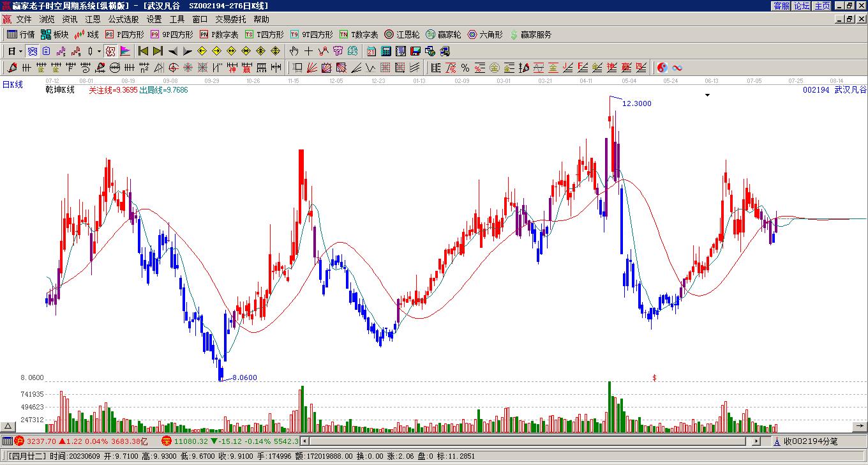
Task: Open the 行情 quotes view
Action: pos(21,34)
